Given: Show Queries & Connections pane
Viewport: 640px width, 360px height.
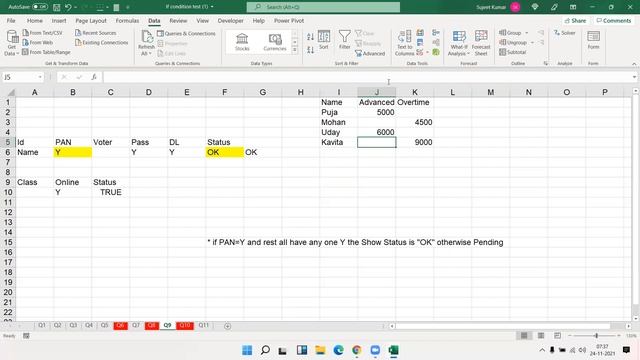Looking at the screenshot, I should pos(187,33).
